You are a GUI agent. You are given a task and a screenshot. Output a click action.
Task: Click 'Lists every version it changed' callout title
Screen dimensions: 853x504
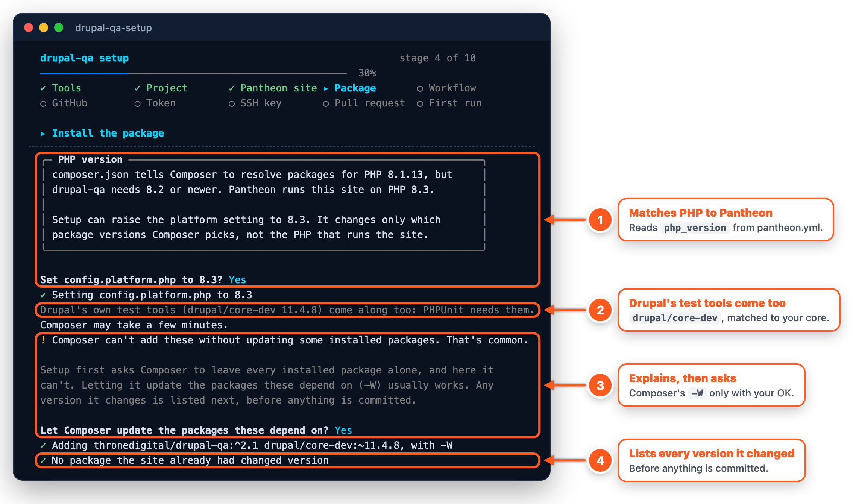[x=712, y=454]
